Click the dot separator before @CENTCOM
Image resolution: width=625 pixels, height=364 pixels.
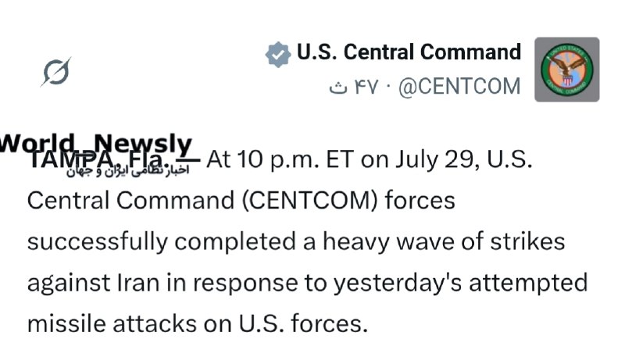[x=388, y=86]
